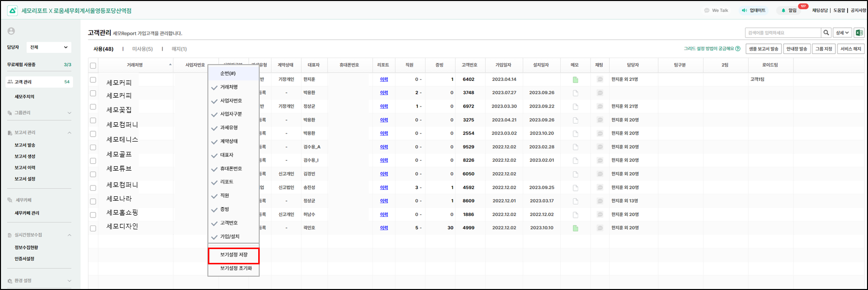Click the chat icon in customer 3748 row

(600, 93)
